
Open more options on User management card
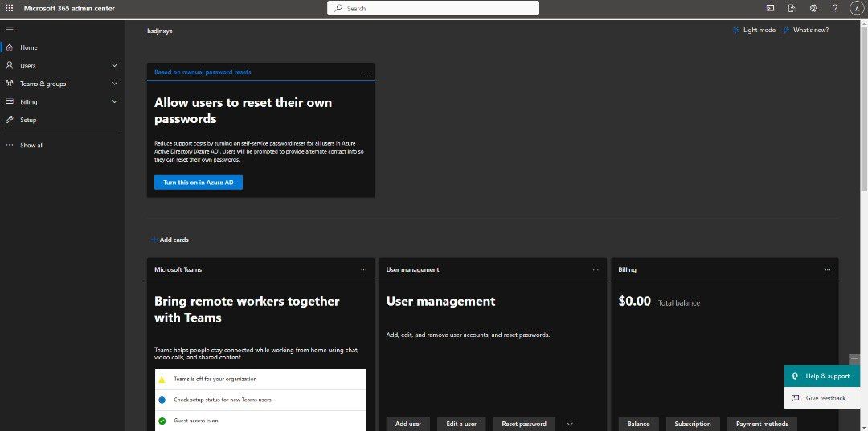[596, 270]
